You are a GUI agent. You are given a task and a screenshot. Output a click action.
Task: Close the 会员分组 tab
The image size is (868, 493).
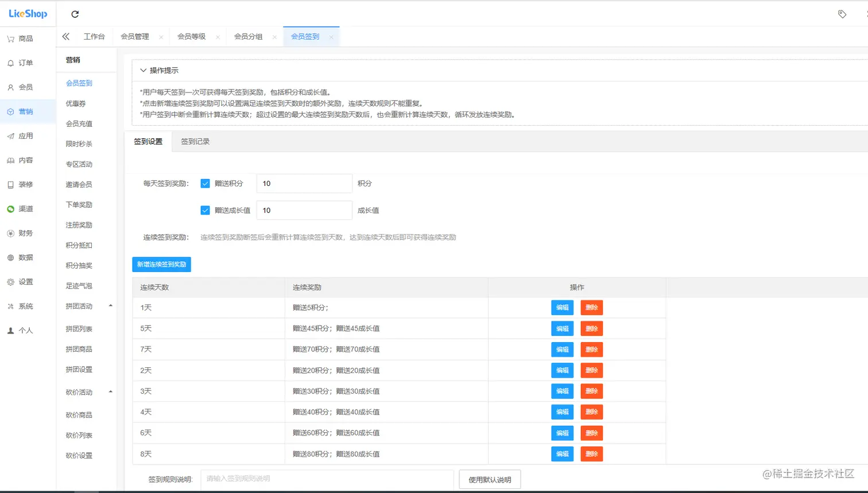pyautogui.click(x=274, y=37)
